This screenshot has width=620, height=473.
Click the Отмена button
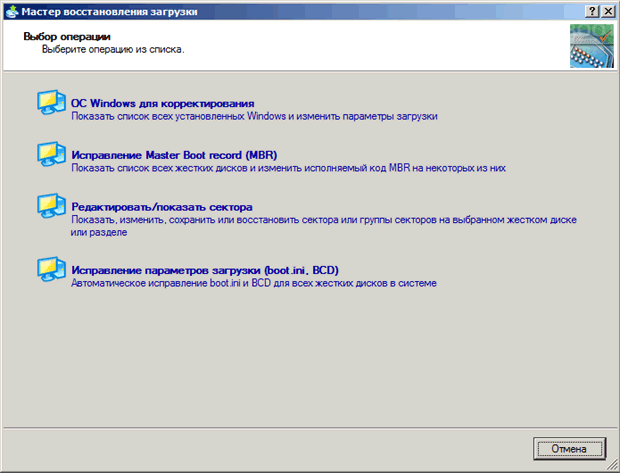click(569, 448)
